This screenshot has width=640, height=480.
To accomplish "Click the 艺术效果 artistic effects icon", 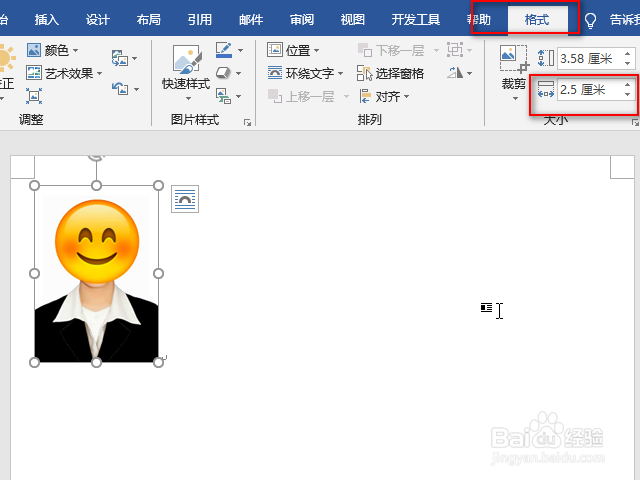I will pos(34,73).
